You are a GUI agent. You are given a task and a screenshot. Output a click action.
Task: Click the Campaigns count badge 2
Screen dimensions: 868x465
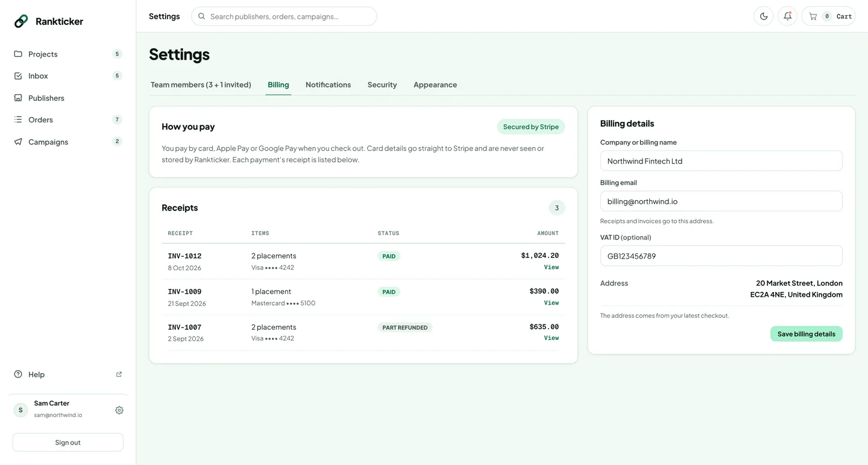[x=117, y=142]
